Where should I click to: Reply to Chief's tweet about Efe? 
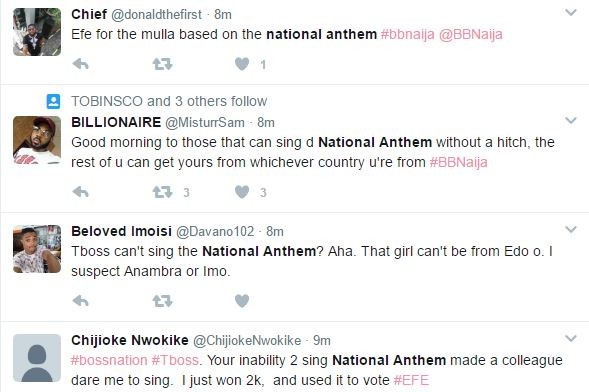point(80,64)
